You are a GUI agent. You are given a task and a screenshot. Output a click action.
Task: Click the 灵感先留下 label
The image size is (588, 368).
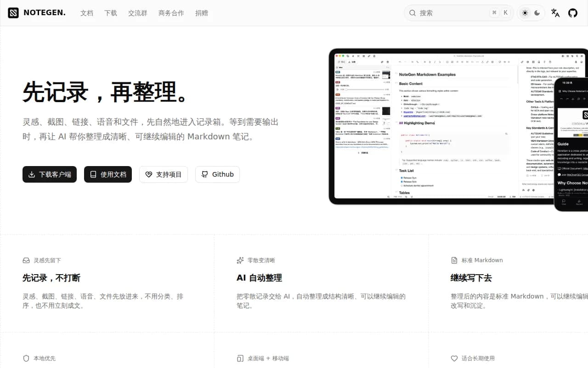(x=47, y=260)
